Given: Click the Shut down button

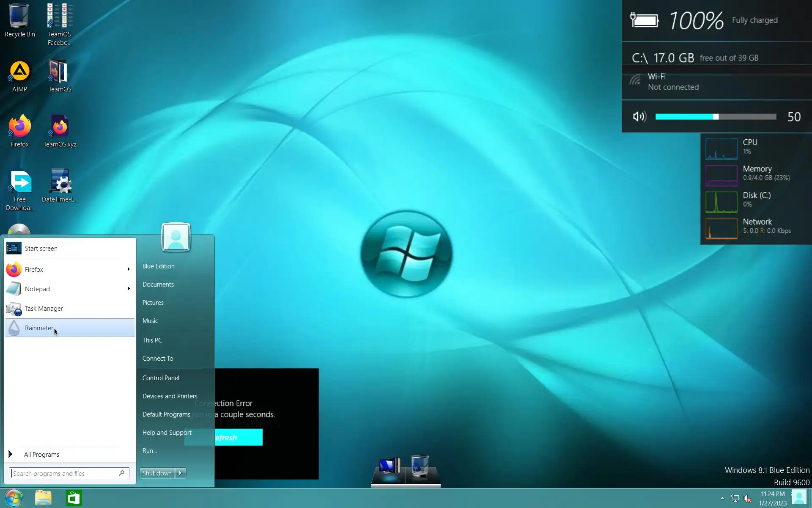Looking at the screenshot, I should tap(157, 473).
